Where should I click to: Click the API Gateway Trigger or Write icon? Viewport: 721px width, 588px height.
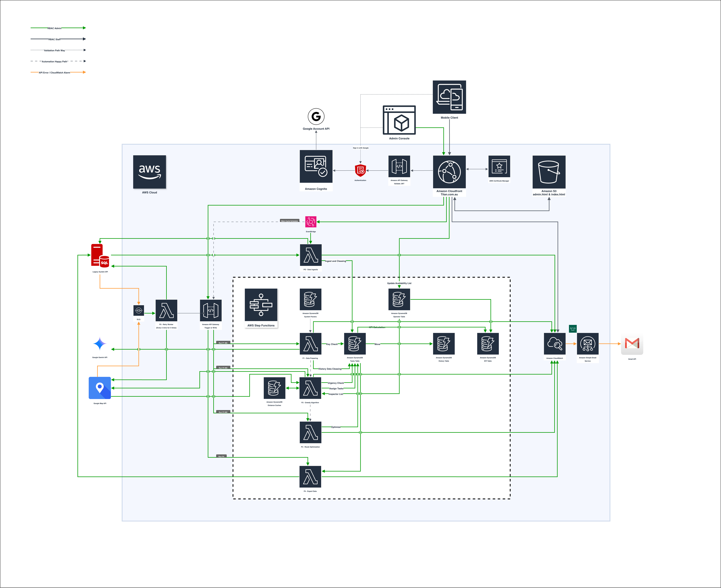211,310
